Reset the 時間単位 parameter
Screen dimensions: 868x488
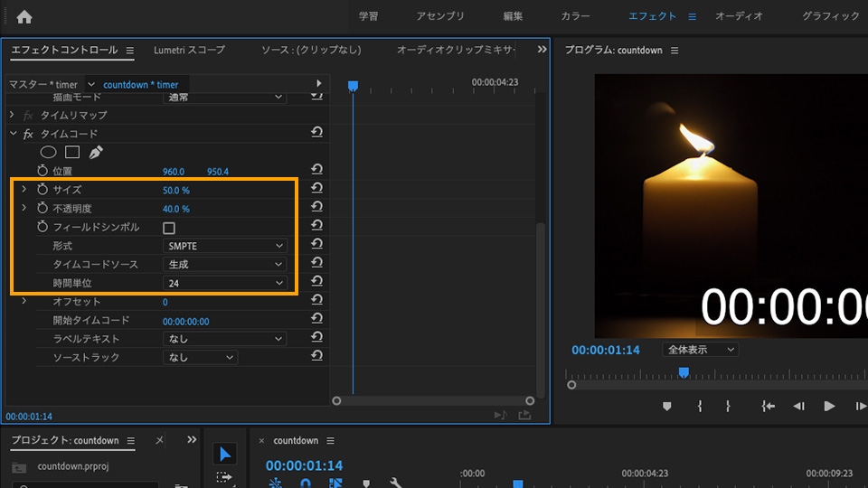[316, 282]
